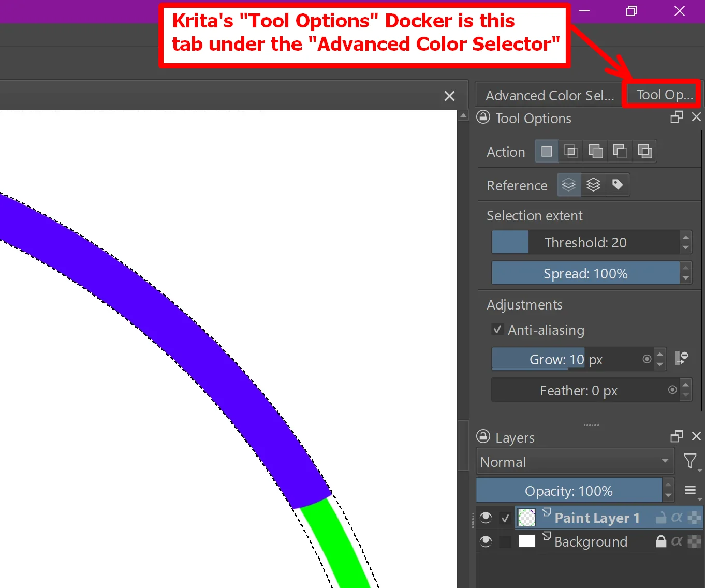Viewport: 705px width, 588px height.
Task: Set Reference to all layers
Action: [593, 185]
